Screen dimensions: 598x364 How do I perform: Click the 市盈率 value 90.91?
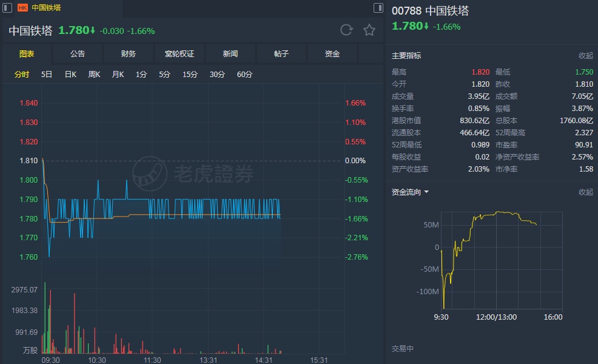pos(584,145)
